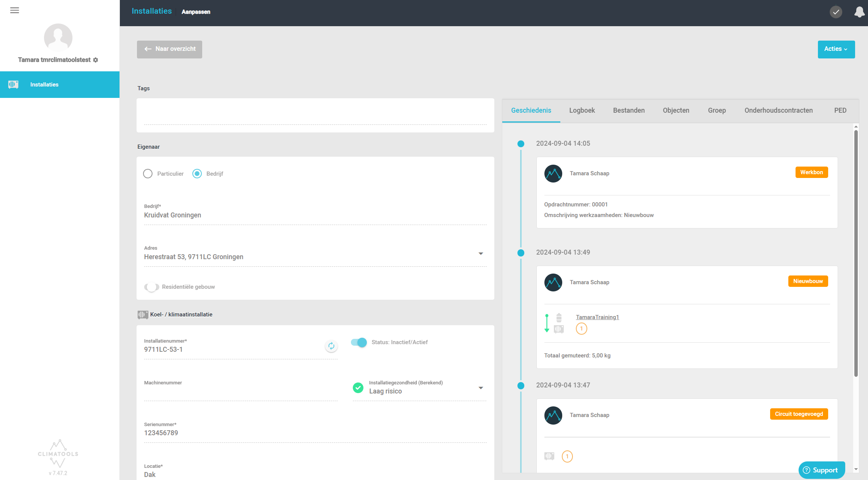Viewport: 868px width, 480px height.
Task: Click orange circle badge under TamaraTraining1
Action: (x=581, y=329)
